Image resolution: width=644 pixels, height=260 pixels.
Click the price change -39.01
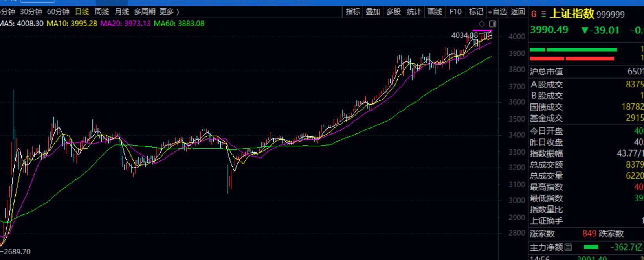[600, 30]
